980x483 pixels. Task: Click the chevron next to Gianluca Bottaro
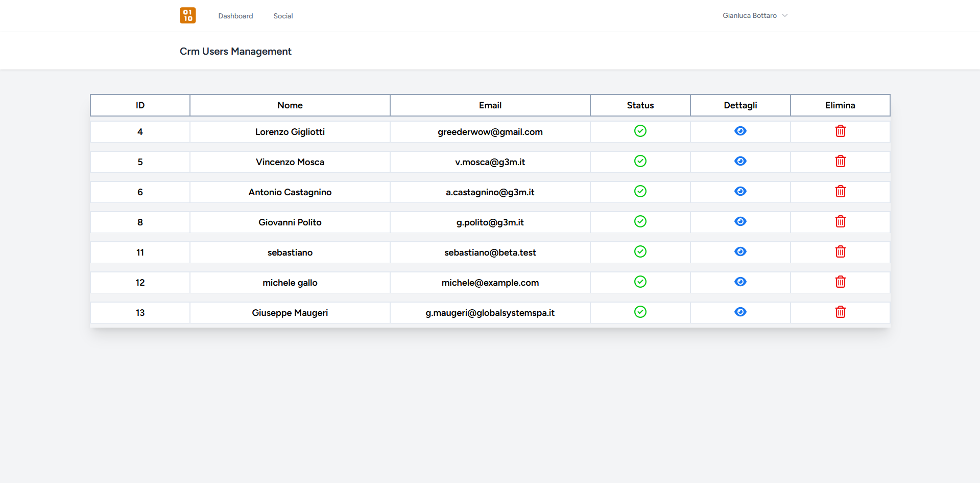(x=785, y=16)
